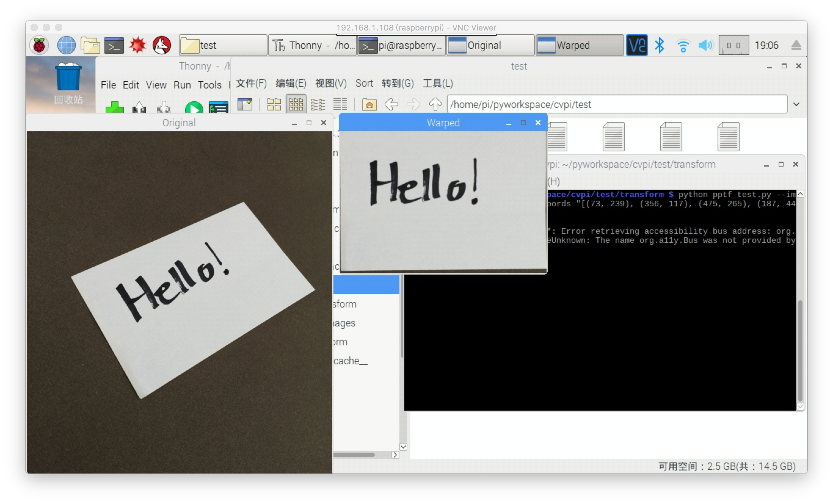833x504 pixels.
Task: Go back with the left arrow button
Action: pyautogui.click(x=391, y=104)
